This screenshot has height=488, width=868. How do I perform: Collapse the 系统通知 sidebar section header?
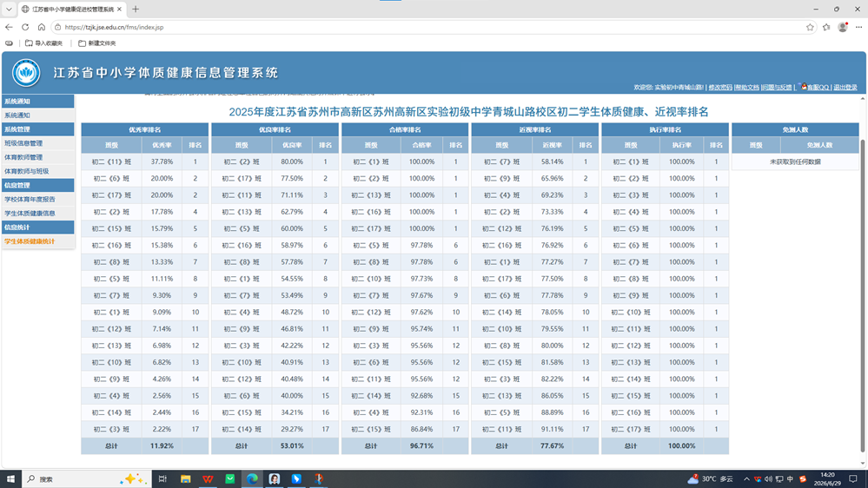pyautogui.click(x=38, y=102)
